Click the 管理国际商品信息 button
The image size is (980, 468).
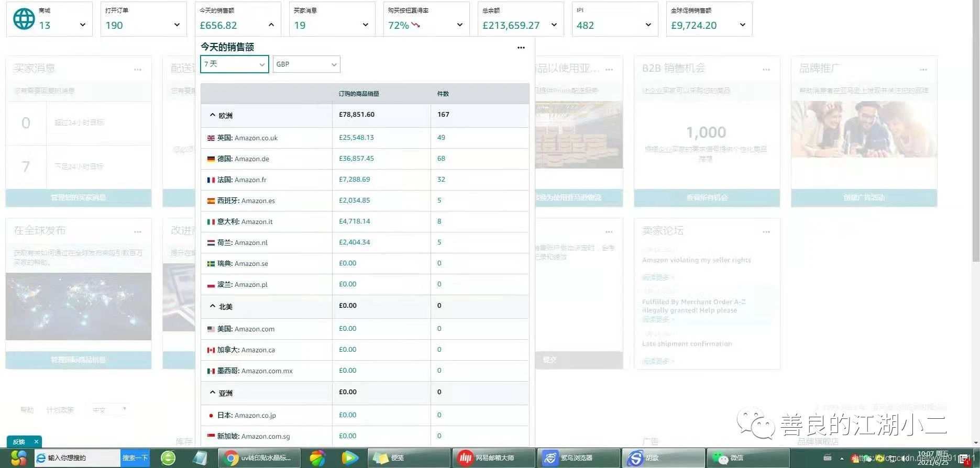(79, 360)
